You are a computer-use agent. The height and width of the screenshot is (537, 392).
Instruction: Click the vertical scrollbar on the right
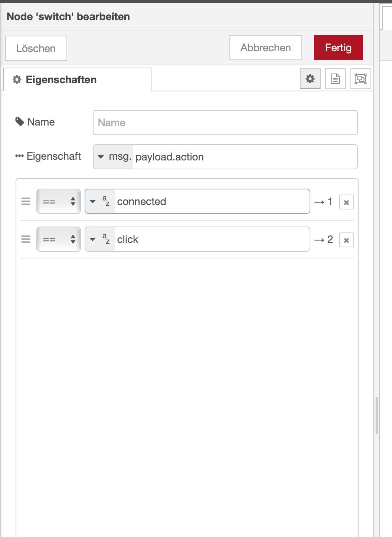click(x=377, y=415)
